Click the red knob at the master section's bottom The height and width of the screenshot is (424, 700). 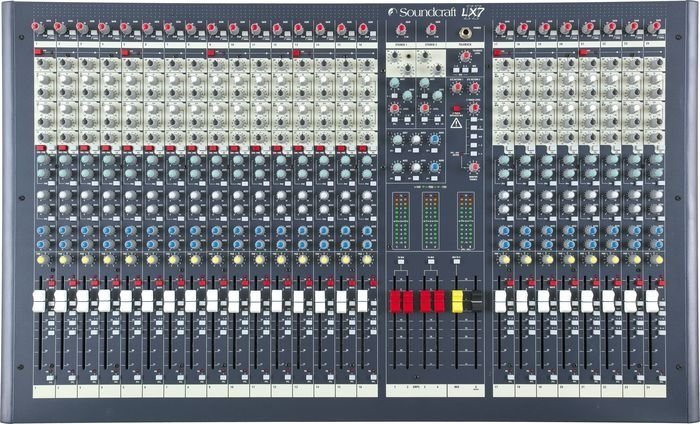pos(474,167)
